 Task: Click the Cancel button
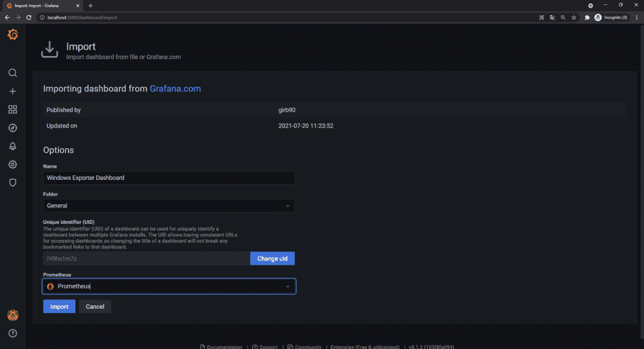coord(95,306)
